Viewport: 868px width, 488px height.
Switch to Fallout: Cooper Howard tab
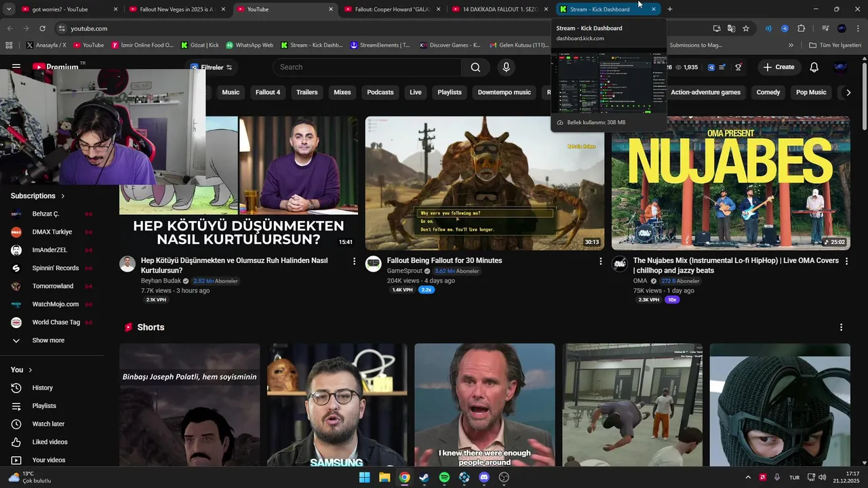[393, 9]
